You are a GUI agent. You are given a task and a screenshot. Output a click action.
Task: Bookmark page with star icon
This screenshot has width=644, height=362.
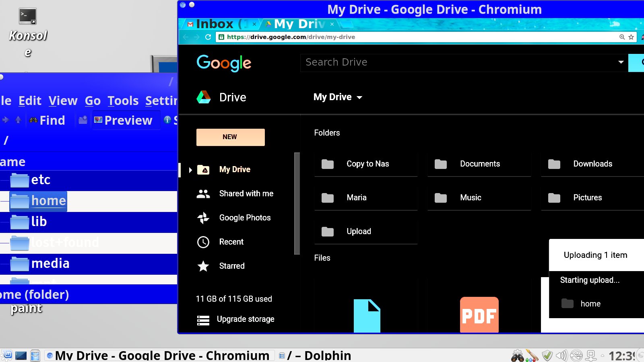[x=631, y=37]
